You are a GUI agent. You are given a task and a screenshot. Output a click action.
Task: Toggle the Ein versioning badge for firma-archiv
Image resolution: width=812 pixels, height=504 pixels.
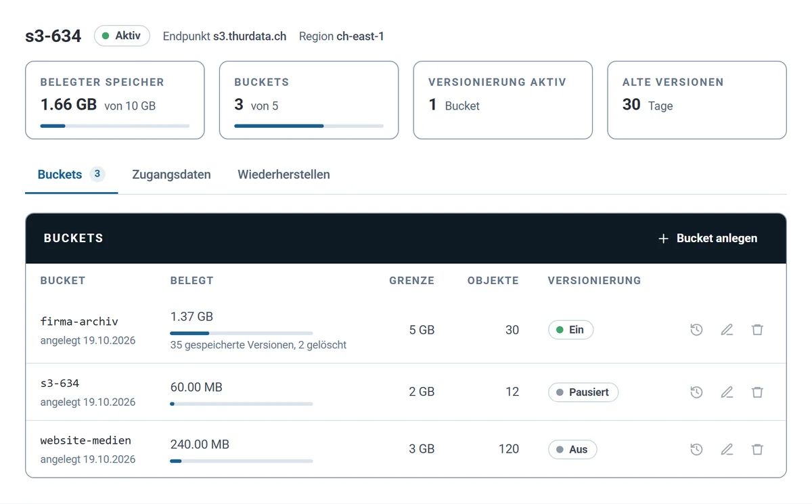click(570, 330)
